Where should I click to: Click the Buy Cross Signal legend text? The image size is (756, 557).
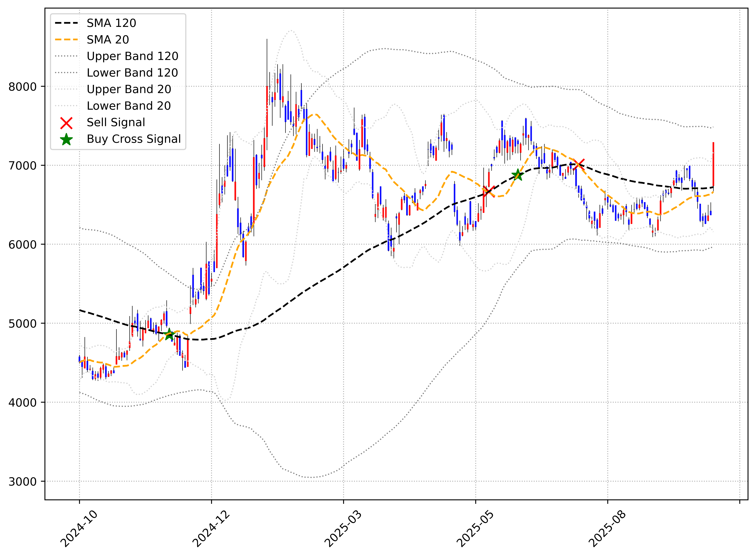pyautogui.click(x=134, y=139)
